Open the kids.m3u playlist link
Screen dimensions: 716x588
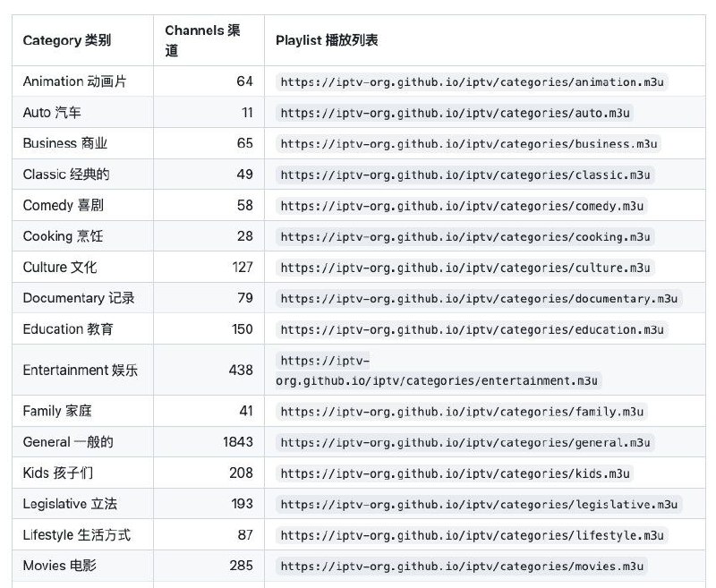pyautogui.click(x=456, y=473)
